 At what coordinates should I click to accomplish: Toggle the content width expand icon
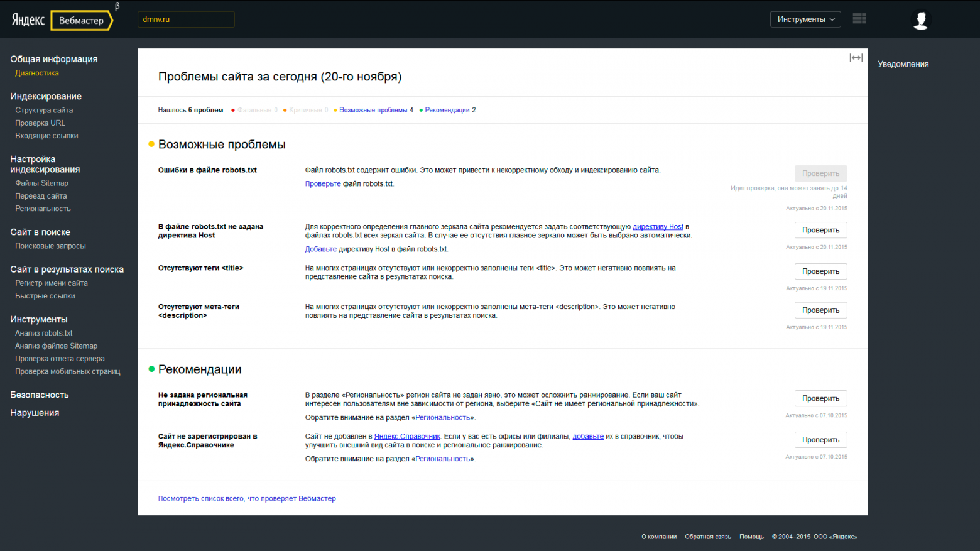856,58
